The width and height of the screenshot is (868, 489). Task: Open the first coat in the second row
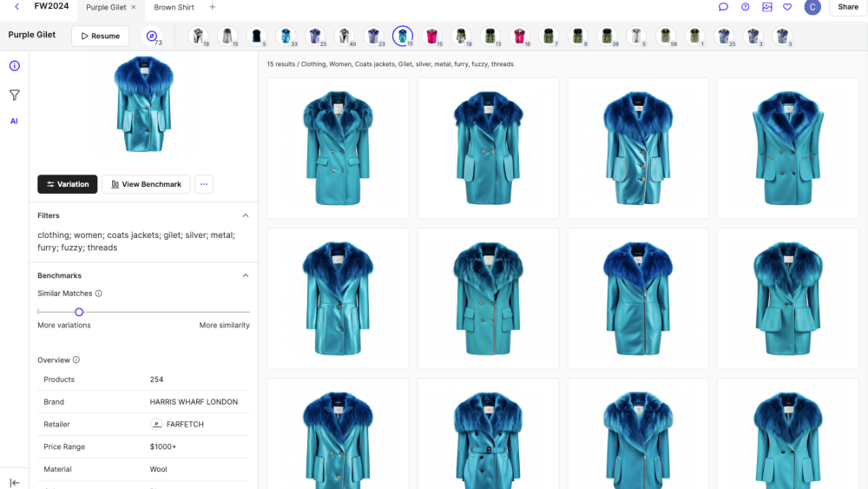coord(338,299)
